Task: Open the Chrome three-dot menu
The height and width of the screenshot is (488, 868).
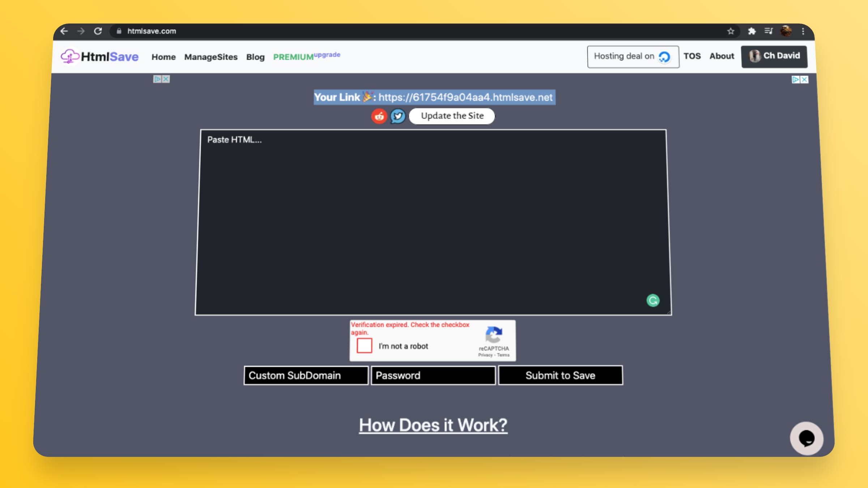Action: 803,31
